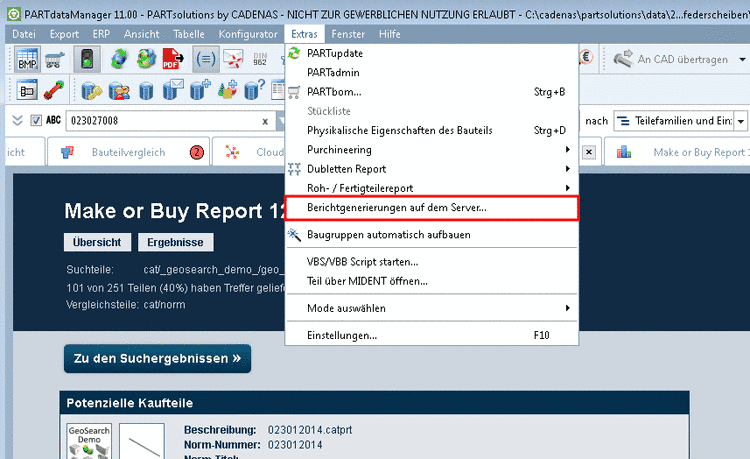Close the tab with the x button
Viewport: 750px width, 459px height.
[x=589, y=152]
